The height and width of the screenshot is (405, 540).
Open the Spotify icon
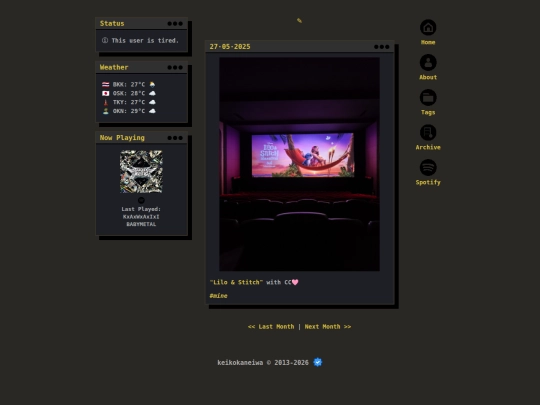(428, 167)
